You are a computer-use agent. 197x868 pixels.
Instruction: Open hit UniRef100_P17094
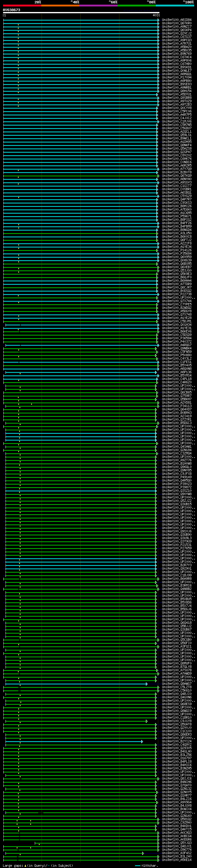click(177, 78)
